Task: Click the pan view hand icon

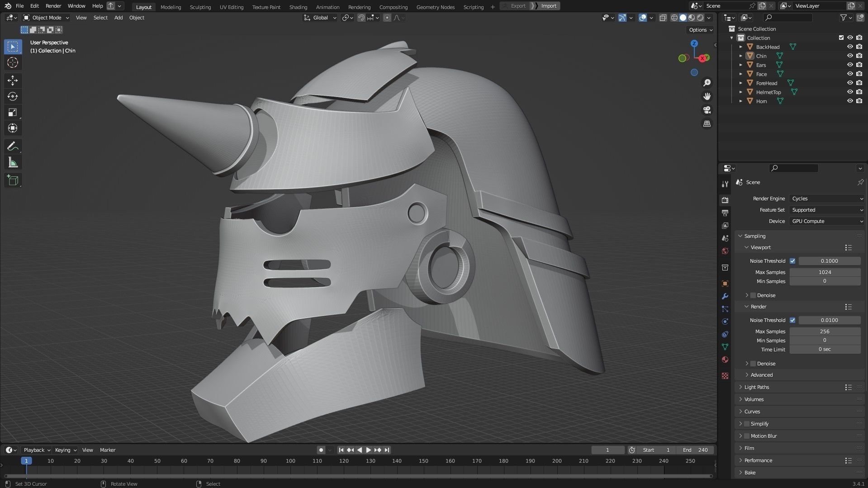Action: pyautogui.click(x=707, y=96)
